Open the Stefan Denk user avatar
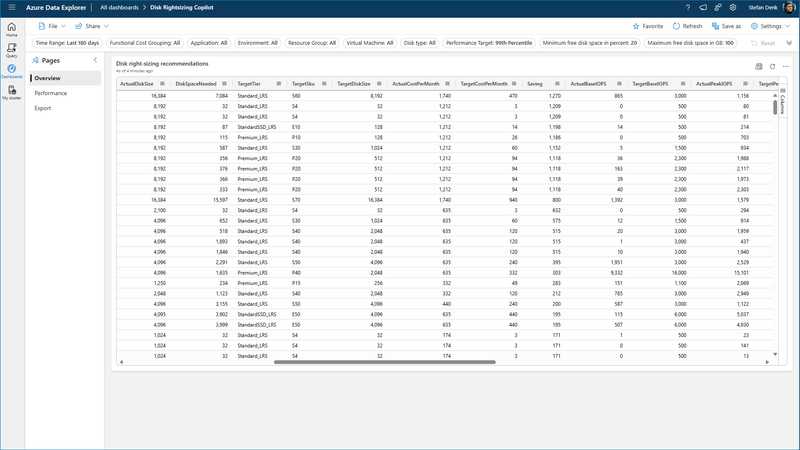The image size is (800, 450). click(789, 8)
